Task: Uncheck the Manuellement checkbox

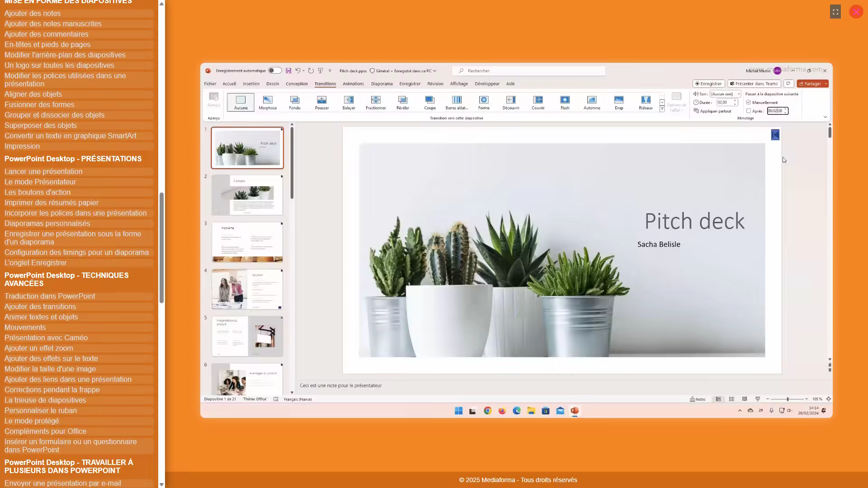Action: coord(749,103)
